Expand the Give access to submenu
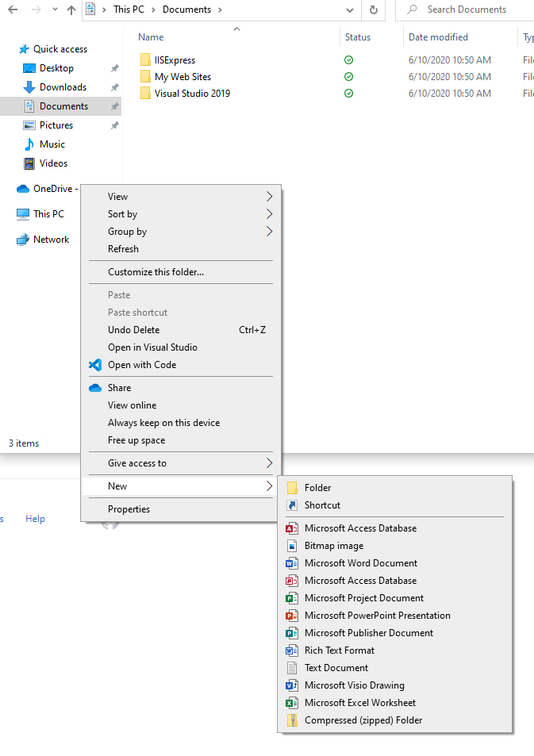This screenshot has width=534, height=756. tap(181, 463)
